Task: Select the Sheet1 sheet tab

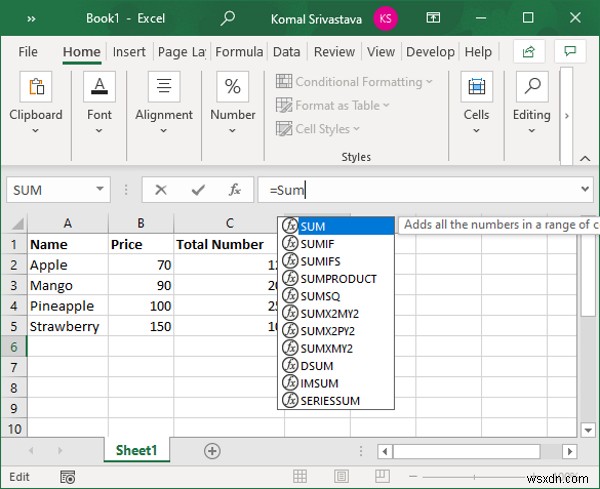Action: [x=137, y=450]
